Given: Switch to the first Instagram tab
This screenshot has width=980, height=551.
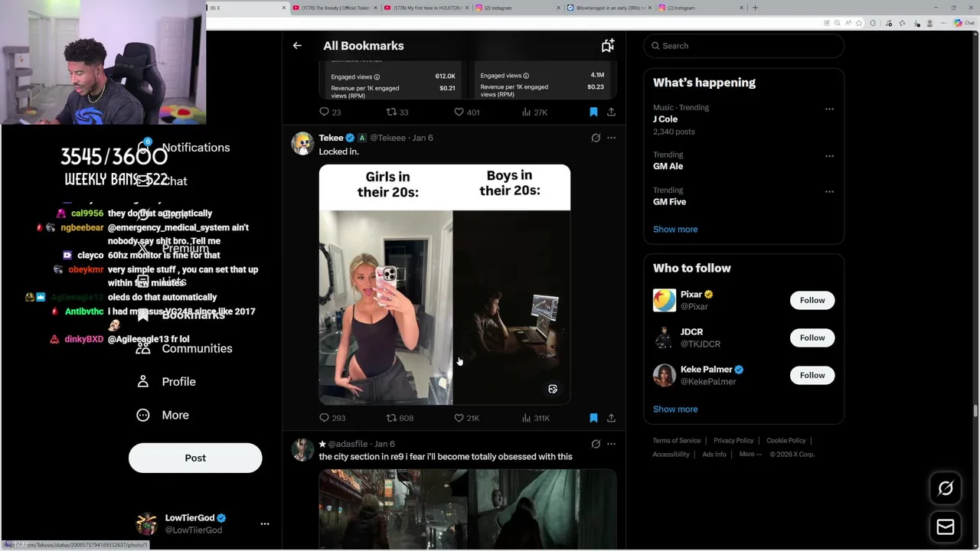Looking at the screenshot, I should (x=518, y=8).
